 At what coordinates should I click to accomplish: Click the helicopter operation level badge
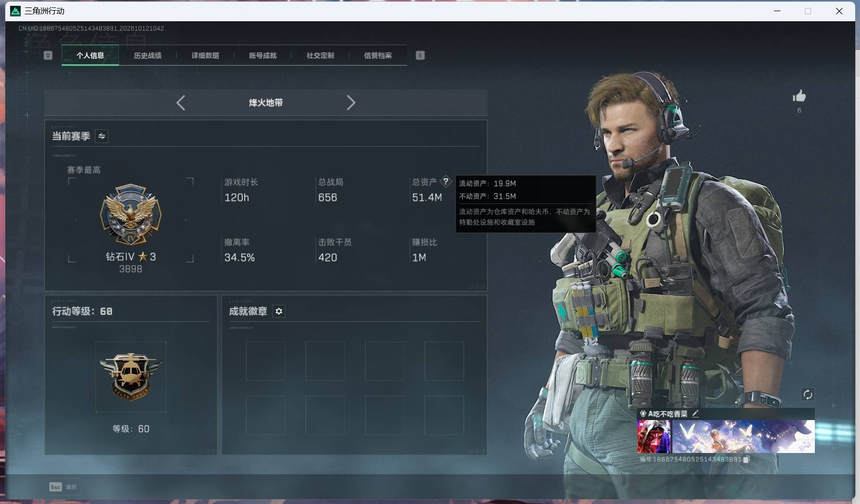tap(131, 377)
